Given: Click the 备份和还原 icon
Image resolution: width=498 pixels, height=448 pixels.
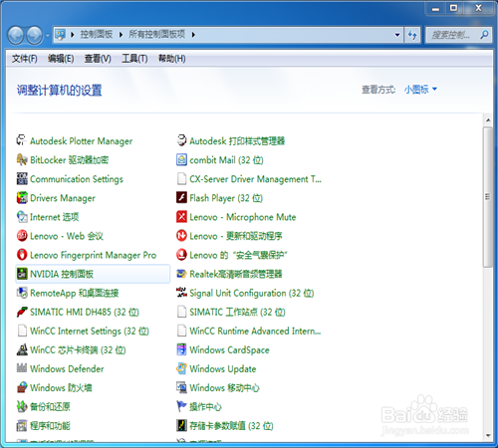Looking at the screenshot, I should point(22,406).
